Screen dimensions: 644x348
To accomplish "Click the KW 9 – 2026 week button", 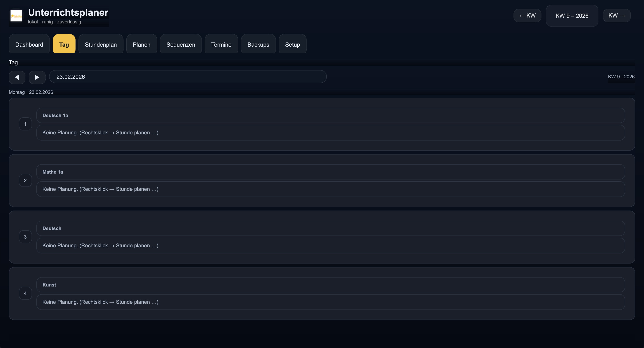I will coord(572,16).
